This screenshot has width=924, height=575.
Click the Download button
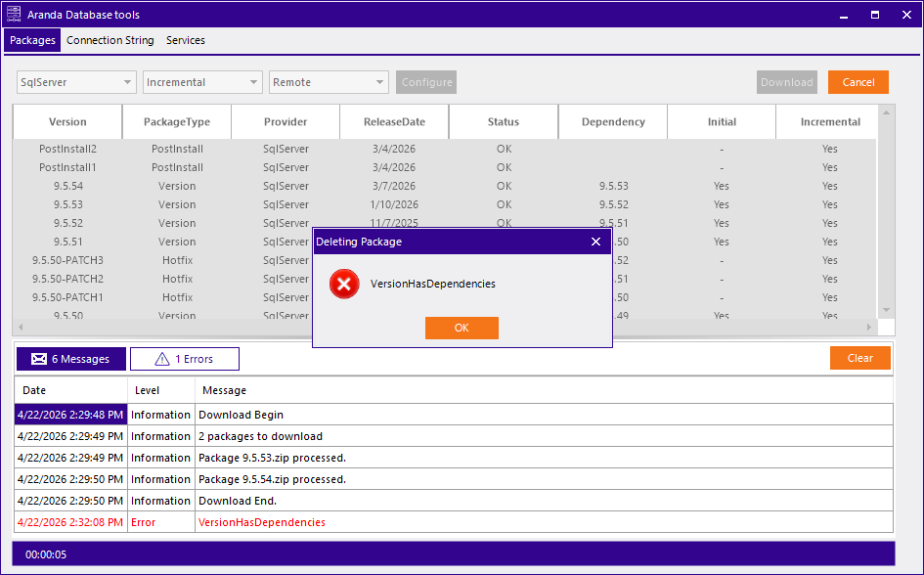(787, 82)
